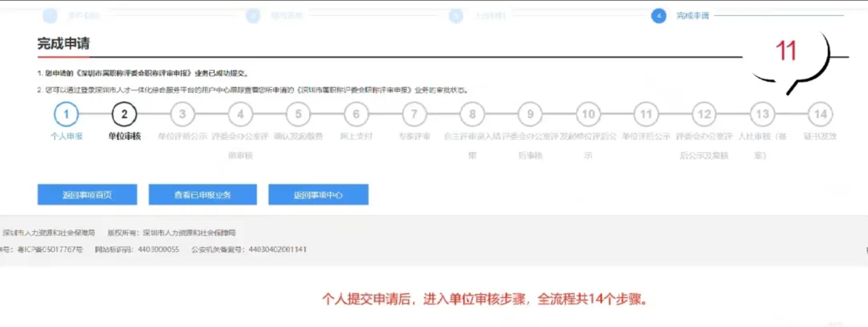Image resolution: width=868 pixels, height=327 pixels.
Task: Click the 返回事项首页 button
Action: point(87,195)
